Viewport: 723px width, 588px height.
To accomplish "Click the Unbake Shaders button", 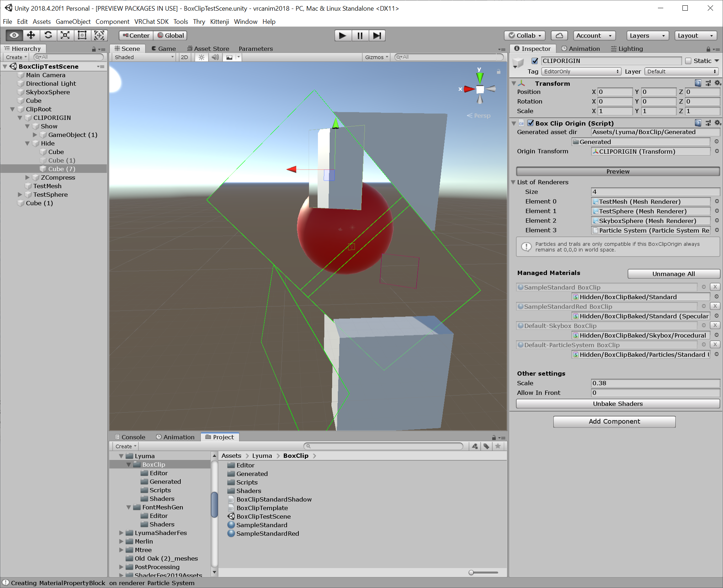I will 618,403.
